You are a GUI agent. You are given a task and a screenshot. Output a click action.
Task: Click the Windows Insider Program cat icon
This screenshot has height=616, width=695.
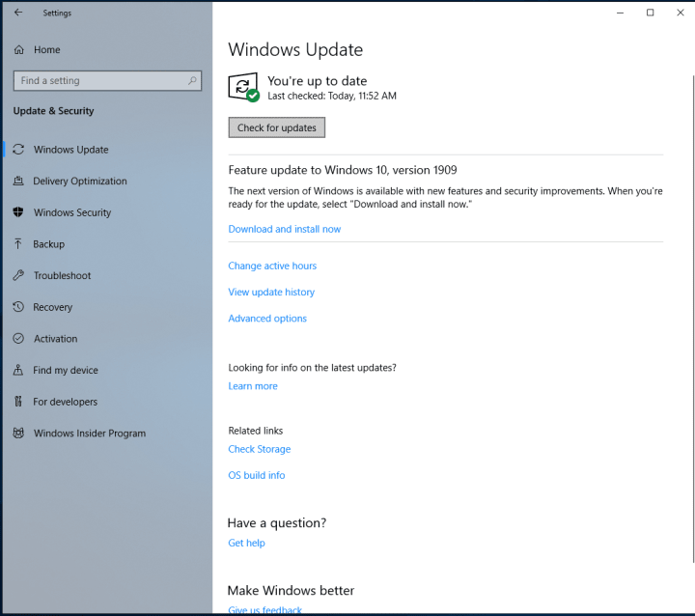18,433
